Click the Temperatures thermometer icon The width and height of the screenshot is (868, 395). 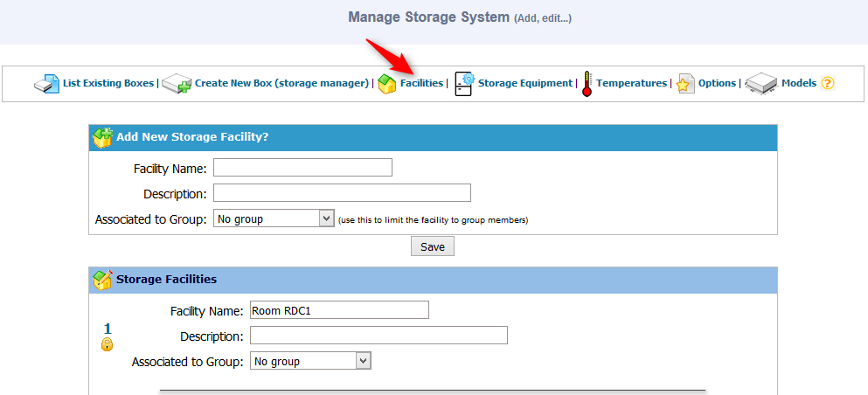click(587, 84)
